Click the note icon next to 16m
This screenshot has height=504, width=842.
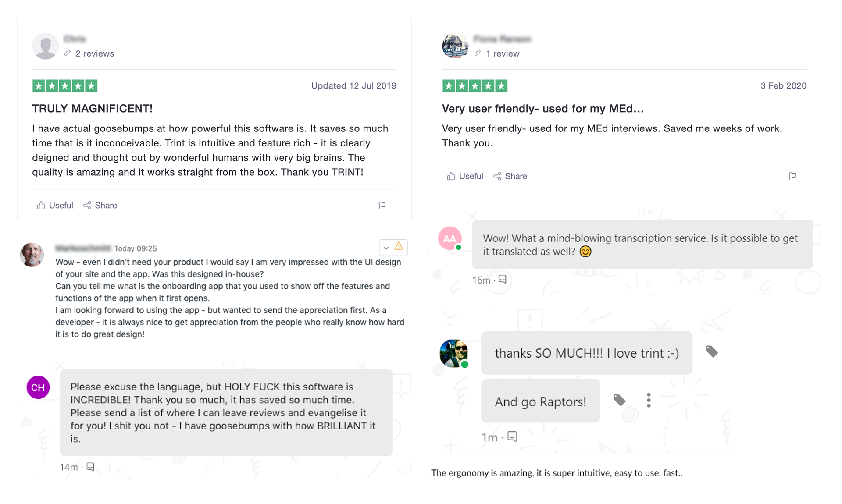[503, 280]
